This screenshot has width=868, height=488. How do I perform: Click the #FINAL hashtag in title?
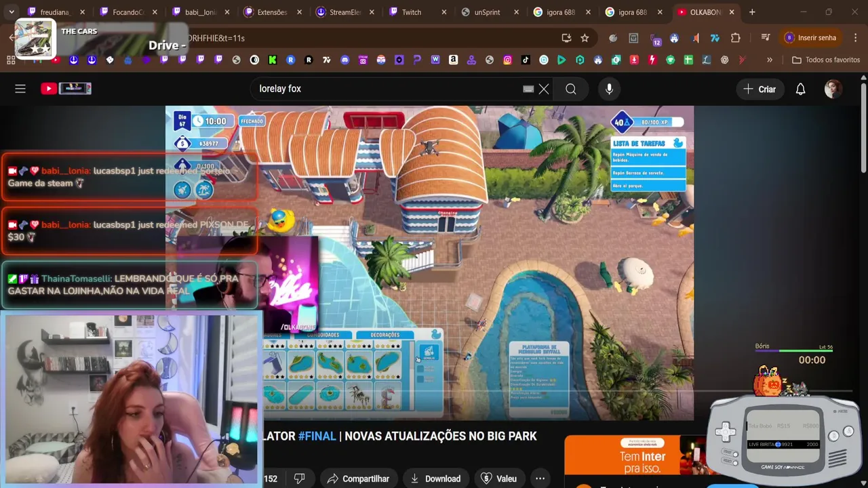coord(317,436)
